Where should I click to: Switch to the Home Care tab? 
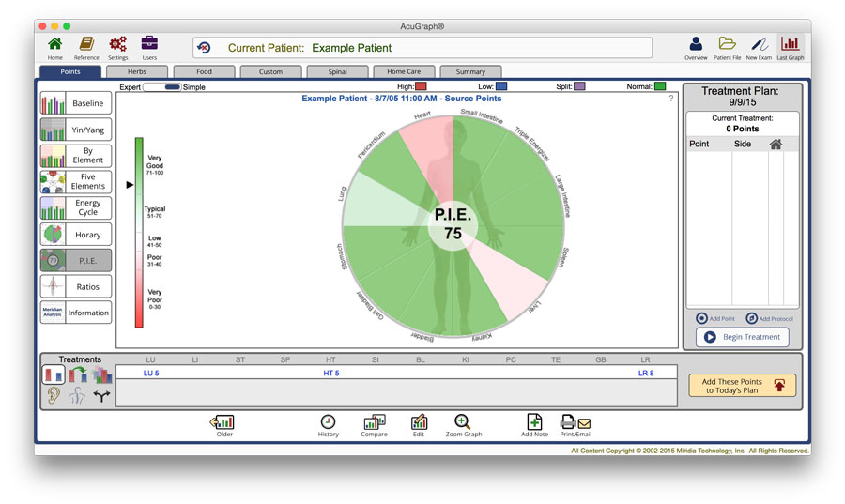point(404,71)
